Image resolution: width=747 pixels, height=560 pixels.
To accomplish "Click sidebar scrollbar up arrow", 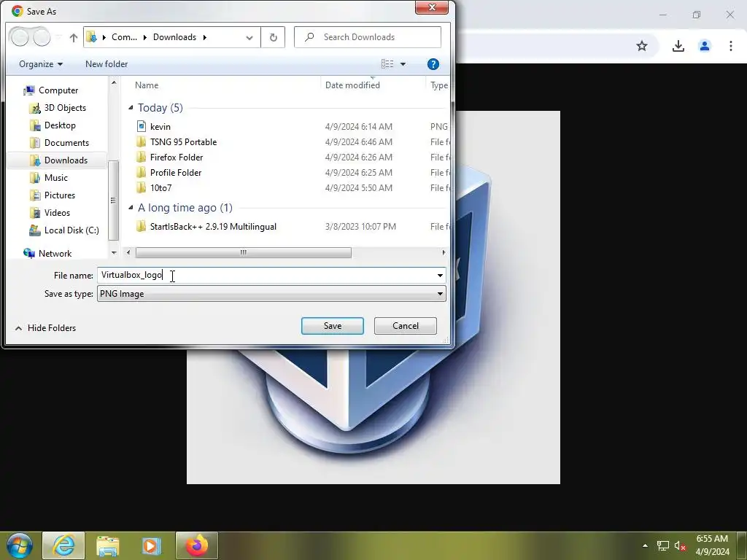I will 114,83.
